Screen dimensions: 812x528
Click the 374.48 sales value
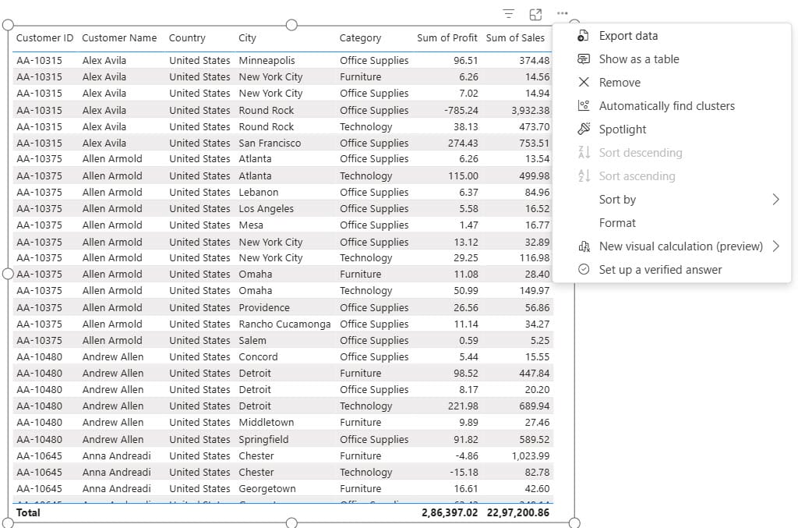[x=535, y=61]
